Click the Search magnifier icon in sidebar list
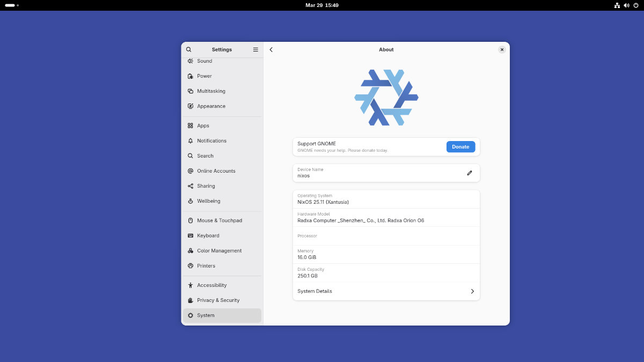The width and height of the screenshot is (644, 362). (191, 156)
